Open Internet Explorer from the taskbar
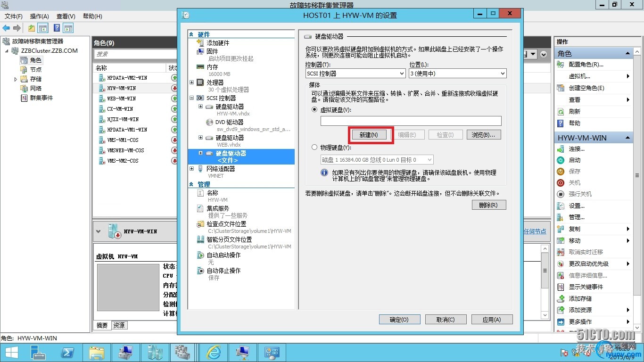 pyautogui.click(x=214, y=353)
